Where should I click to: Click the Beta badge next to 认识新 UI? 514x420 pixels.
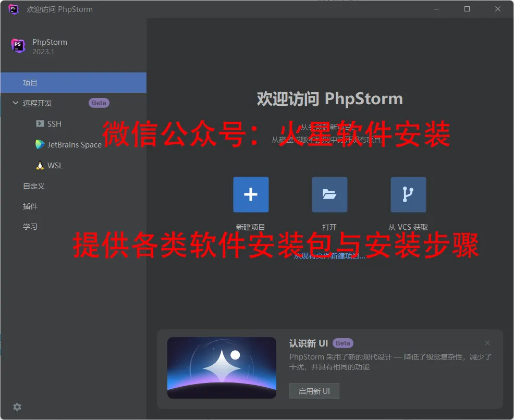click(x=343, y=343)
